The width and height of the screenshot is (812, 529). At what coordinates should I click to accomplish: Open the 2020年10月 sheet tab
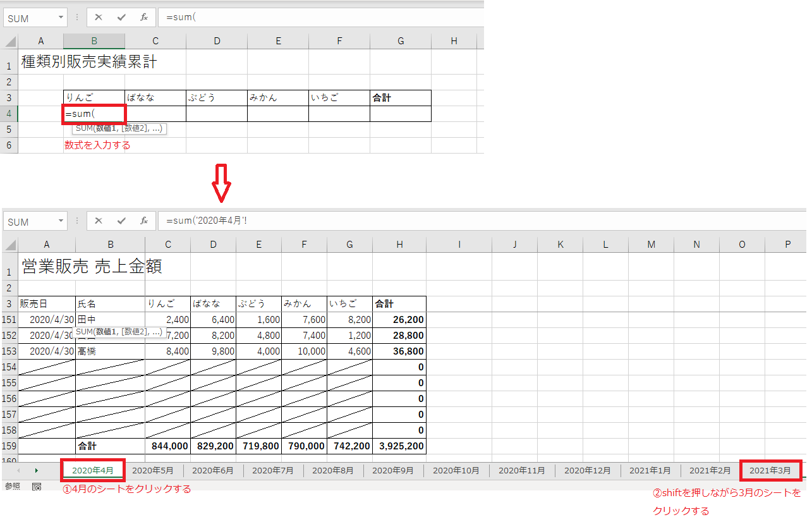[x=456, y=470]
